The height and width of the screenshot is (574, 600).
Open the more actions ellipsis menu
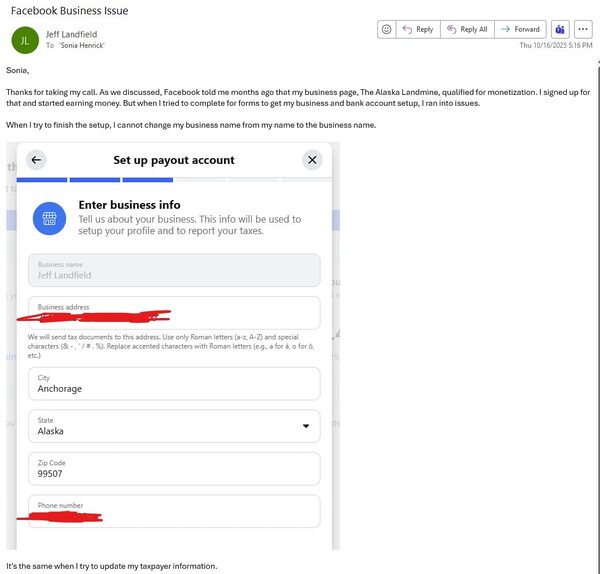[x=583, y=29]
